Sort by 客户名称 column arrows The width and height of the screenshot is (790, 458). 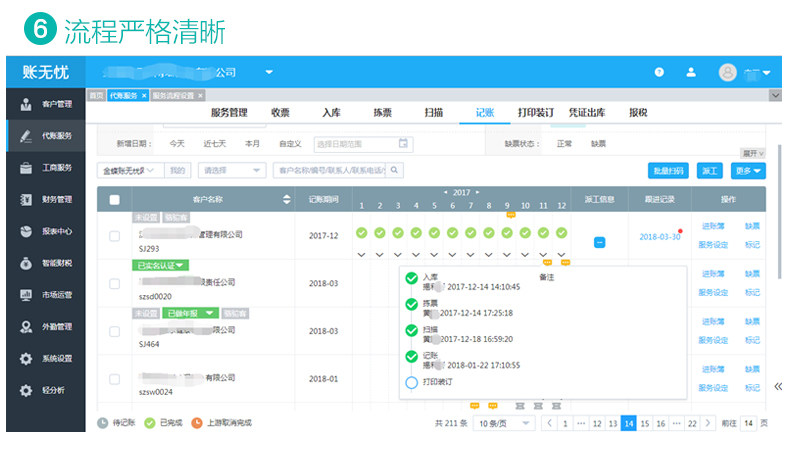[x=287, y=200]
